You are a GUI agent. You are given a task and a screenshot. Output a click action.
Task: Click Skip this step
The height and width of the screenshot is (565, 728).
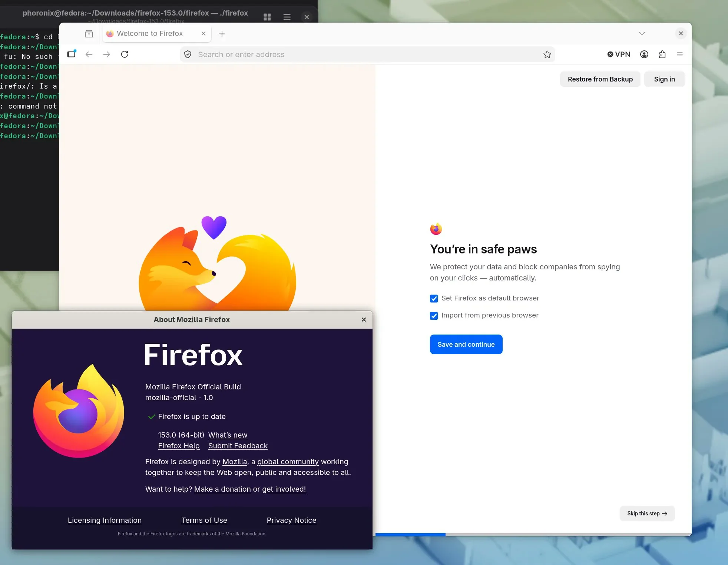tap(647, 514)
